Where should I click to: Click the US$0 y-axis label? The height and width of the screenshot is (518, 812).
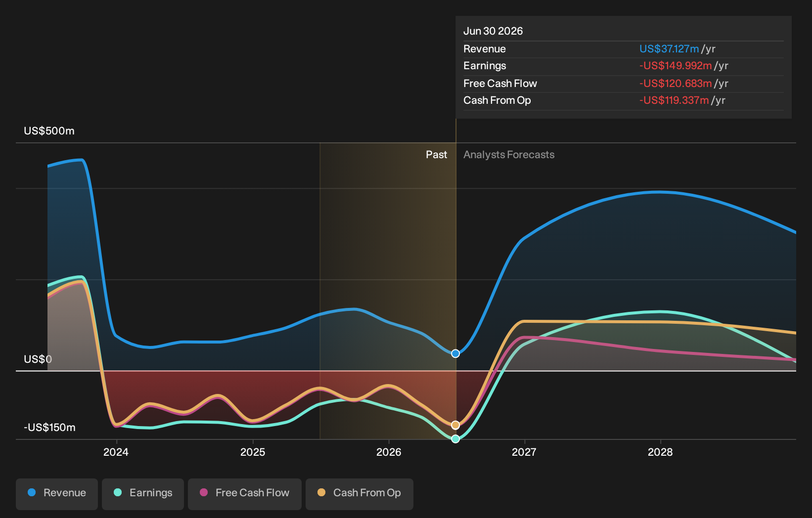38,359
